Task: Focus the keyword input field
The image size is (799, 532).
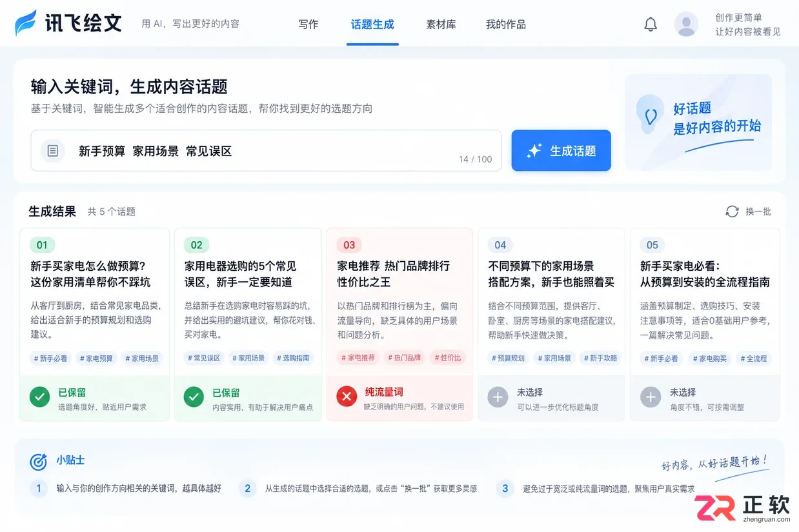Action: 266,151
